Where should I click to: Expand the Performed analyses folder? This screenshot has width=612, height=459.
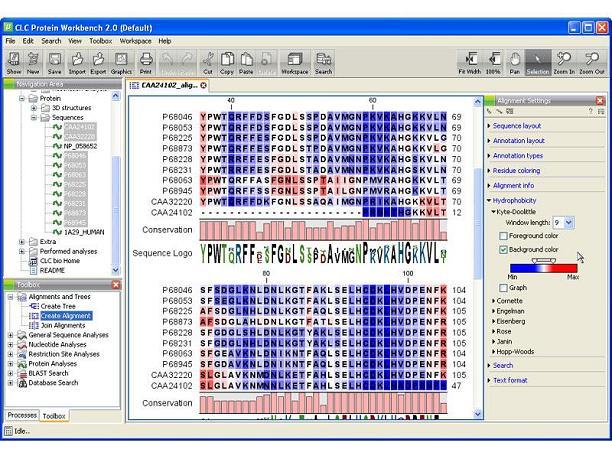[22, 251]
